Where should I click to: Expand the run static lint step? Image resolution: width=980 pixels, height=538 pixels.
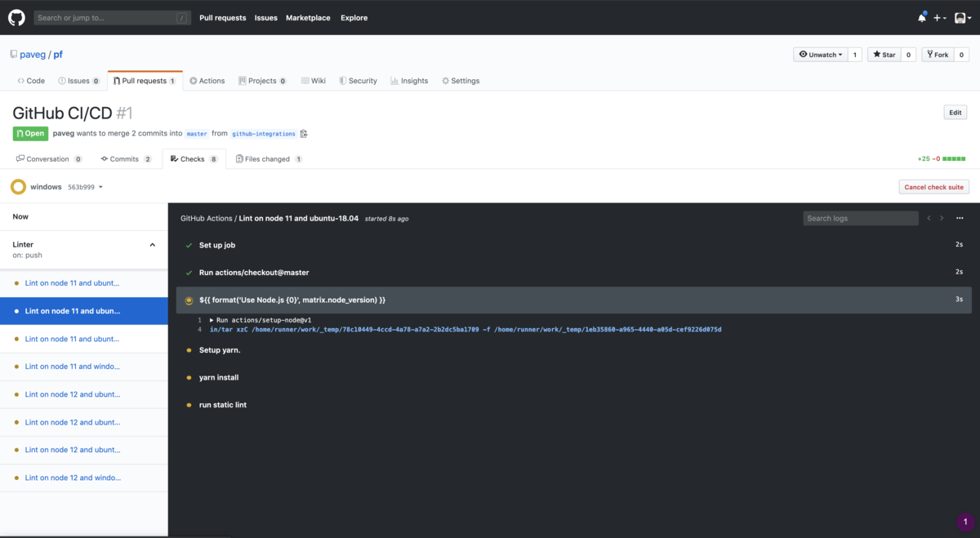573,405
